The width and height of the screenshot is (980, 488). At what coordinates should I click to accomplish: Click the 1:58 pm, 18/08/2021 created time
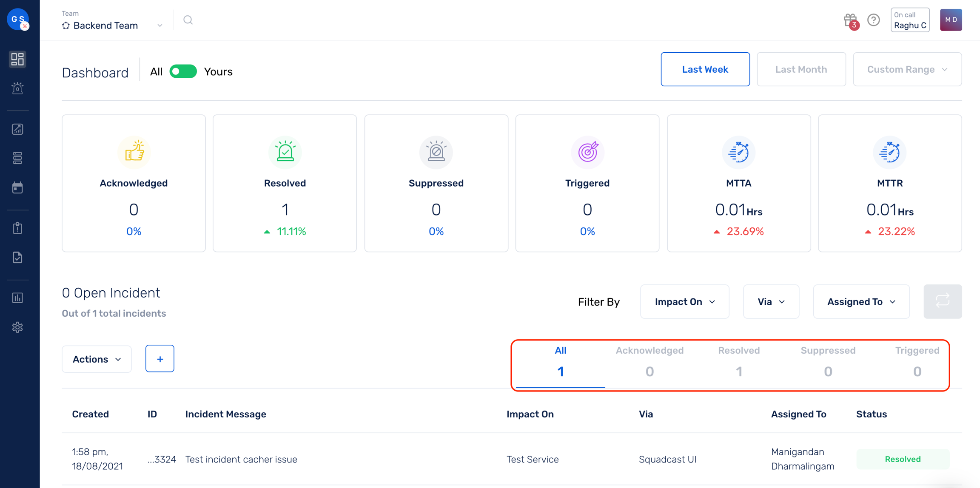click(97, 459)
